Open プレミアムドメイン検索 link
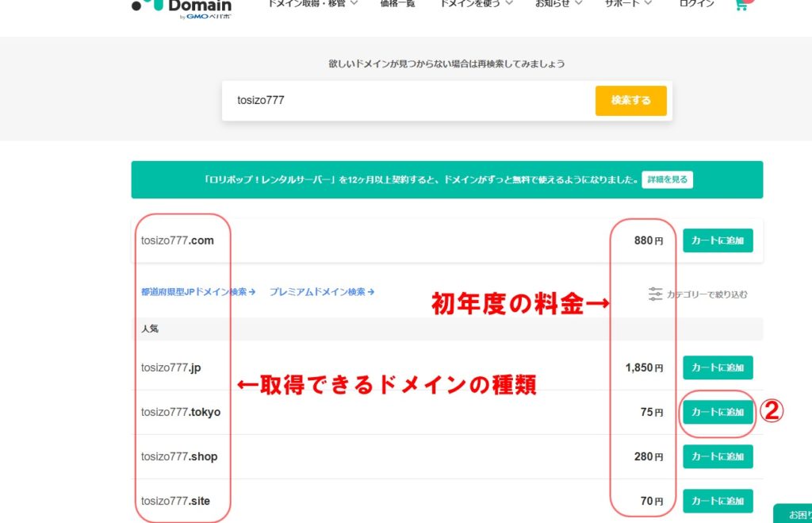Viewport: 812px width, 523px height. 321,292
